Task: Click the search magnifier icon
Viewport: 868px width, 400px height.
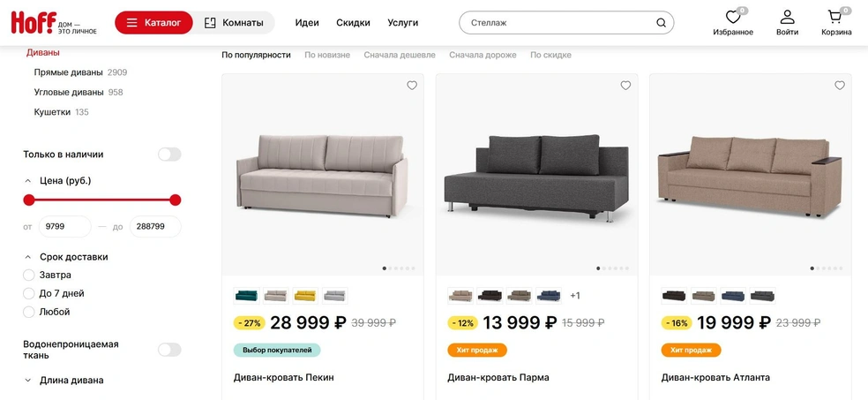Action: [661, 23]
